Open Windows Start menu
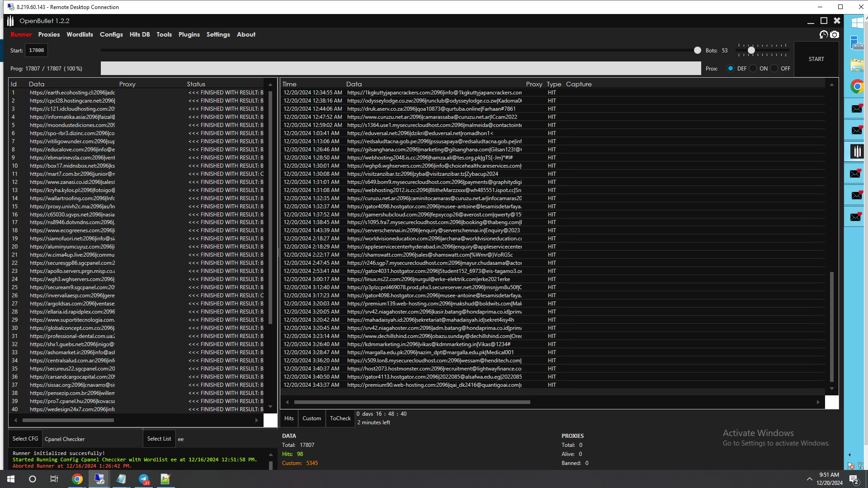This screenshot has height=488, width=868. tap(11, 479)
